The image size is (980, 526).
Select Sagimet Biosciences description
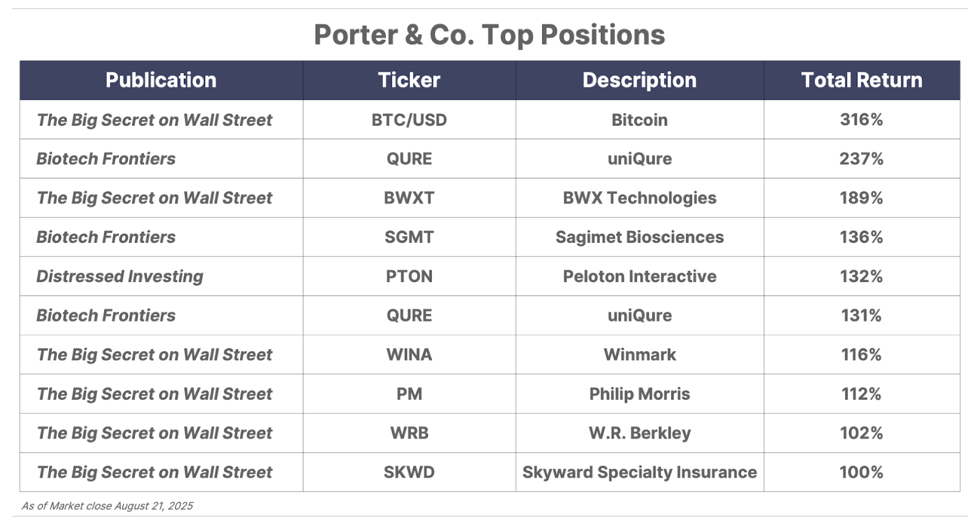click(x=639, y=237)
